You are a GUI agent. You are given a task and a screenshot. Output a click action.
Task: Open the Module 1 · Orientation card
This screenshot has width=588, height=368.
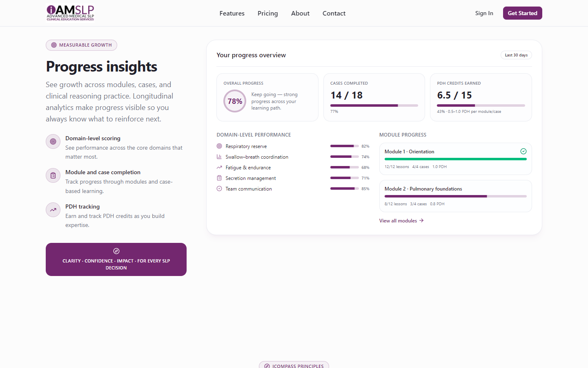click(456, 159)
